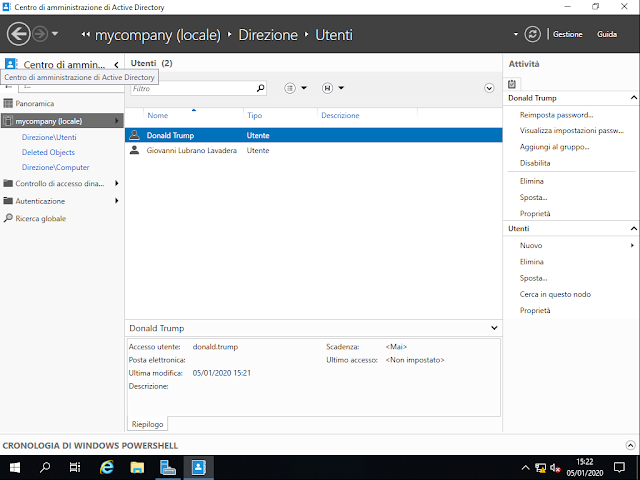Click Elimina under Utenti section

pyautogui.click(x=531, y=262)
